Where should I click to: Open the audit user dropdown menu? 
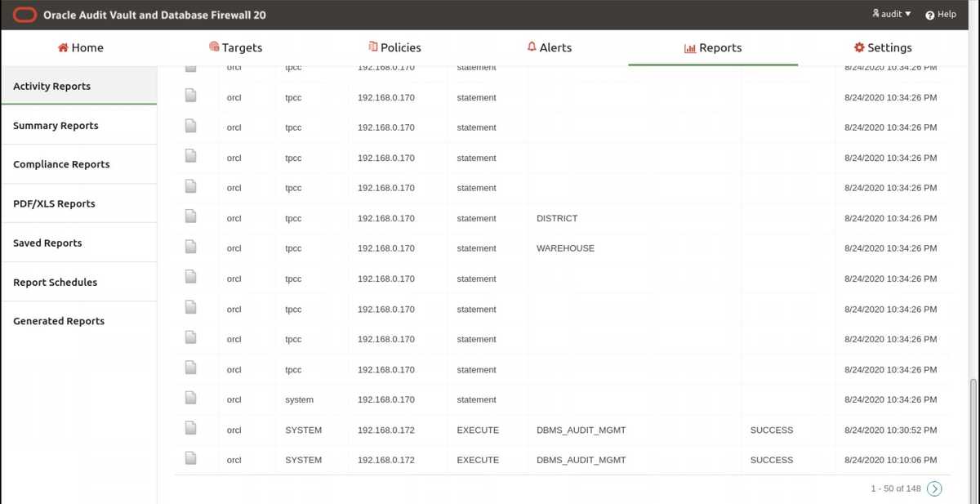(x=892, y=13)
